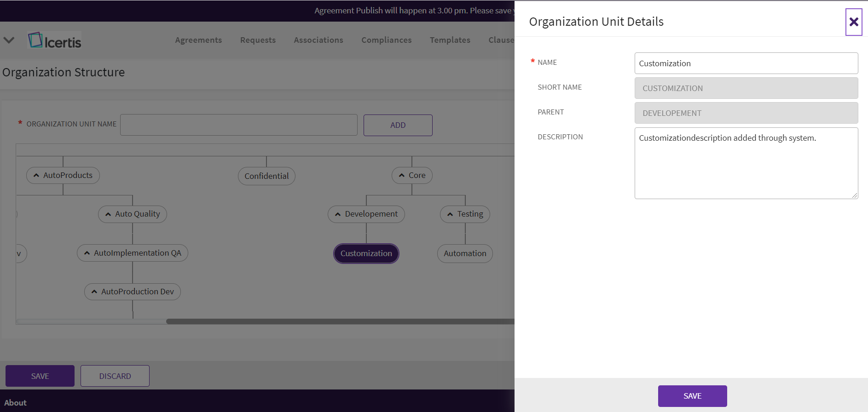Select the Automation organization unit
The image size is (868, 412).
click(x=465, y=253)
